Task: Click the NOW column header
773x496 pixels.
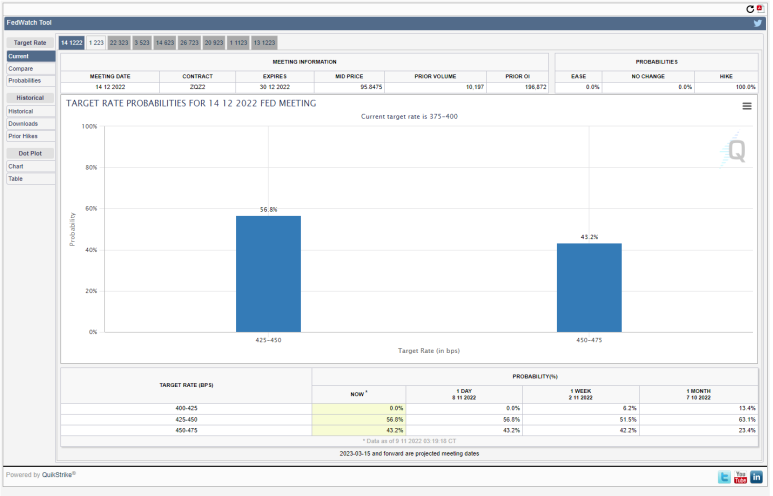Action: click(358, 394)
